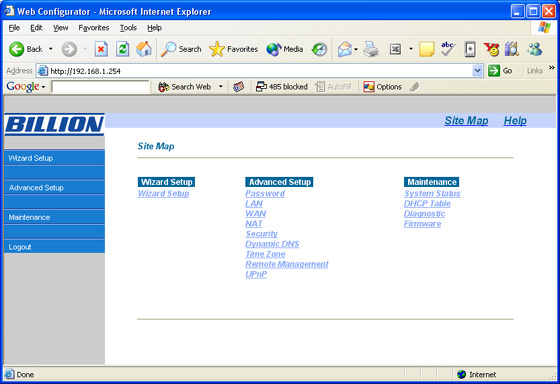The image size is (560, 384).
Task: Click the Edit page icon
Action: pyautogui.click(x=395, y=49)
